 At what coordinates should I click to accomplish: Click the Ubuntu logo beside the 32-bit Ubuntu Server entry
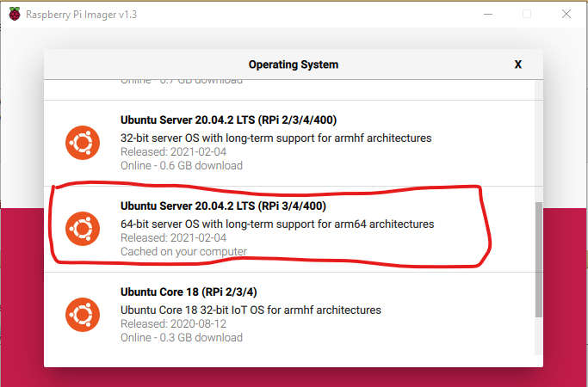[82, 143]
